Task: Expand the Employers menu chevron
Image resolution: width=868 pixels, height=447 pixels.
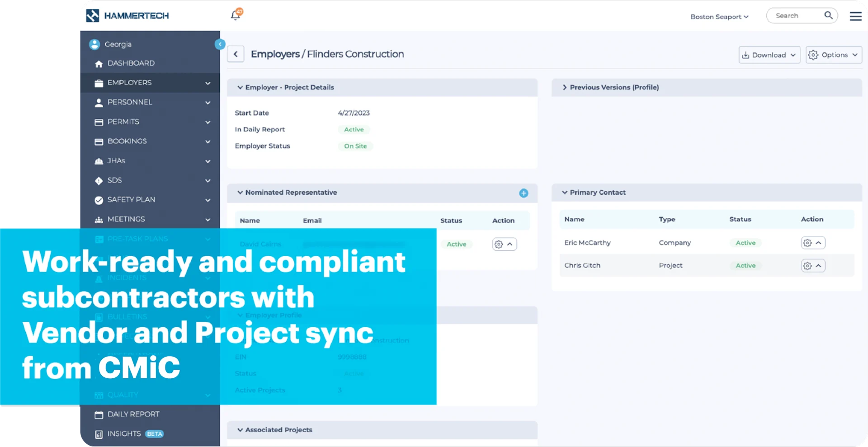Action: tap(208, 83)
